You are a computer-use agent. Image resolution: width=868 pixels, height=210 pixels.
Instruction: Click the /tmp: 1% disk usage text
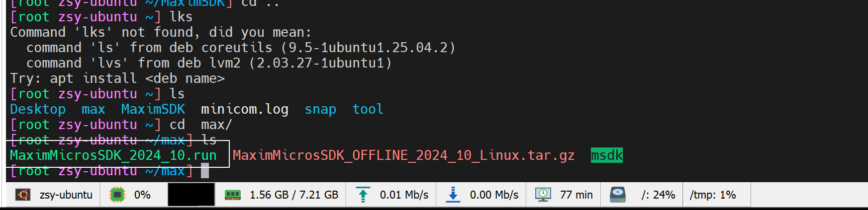tap(712, 195)
